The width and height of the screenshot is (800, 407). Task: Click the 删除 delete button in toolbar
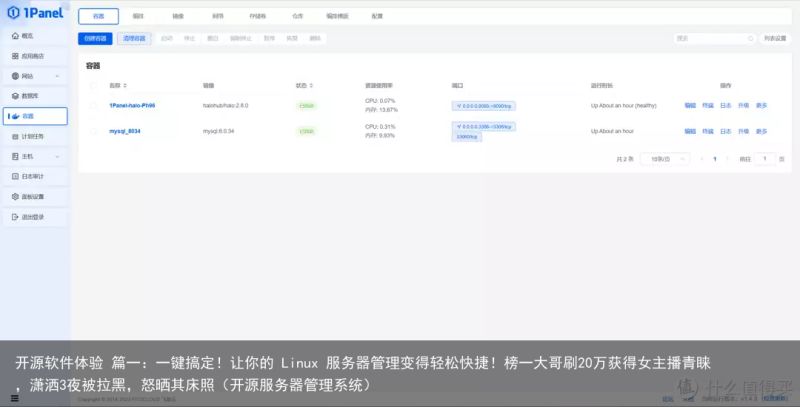[315, 38]
